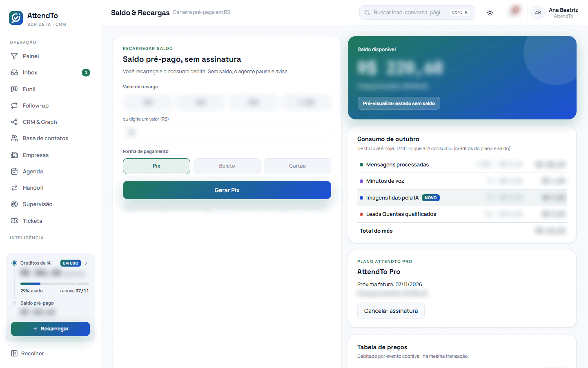Click the Ana Beatriz profile name
The height and width of the screenshot is (368, 588).
click(x=563, y=10)
